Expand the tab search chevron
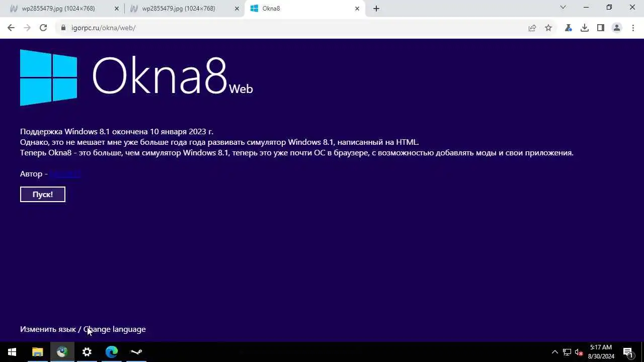The image size is (644, 362). [x=563, y=7]
